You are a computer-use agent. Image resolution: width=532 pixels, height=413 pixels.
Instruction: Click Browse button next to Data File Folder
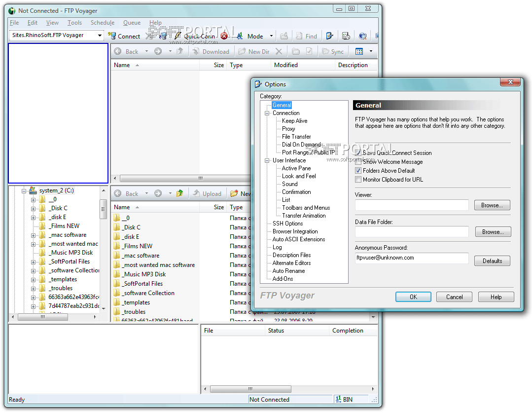coord(493,231)
